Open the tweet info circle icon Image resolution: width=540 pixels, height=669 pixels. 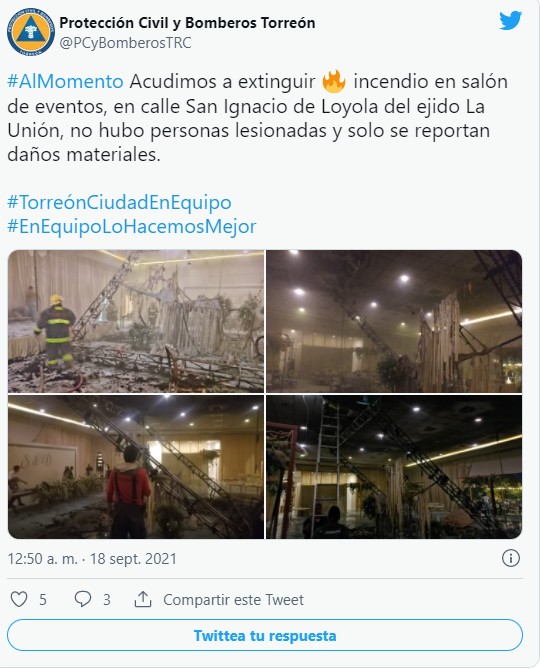pos(511,558)
